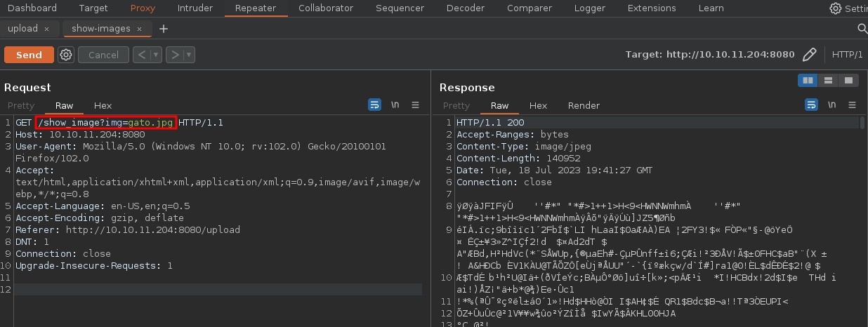Switch to the Extensions tab
The height and width of the screenshot is (327, 868).
(x=652, y=8)
